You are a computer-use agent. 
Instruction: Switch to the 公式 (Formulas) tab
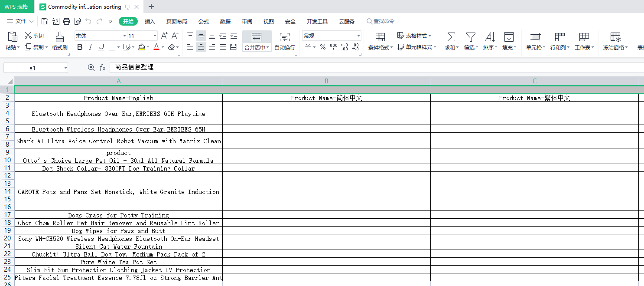(204, 21)
